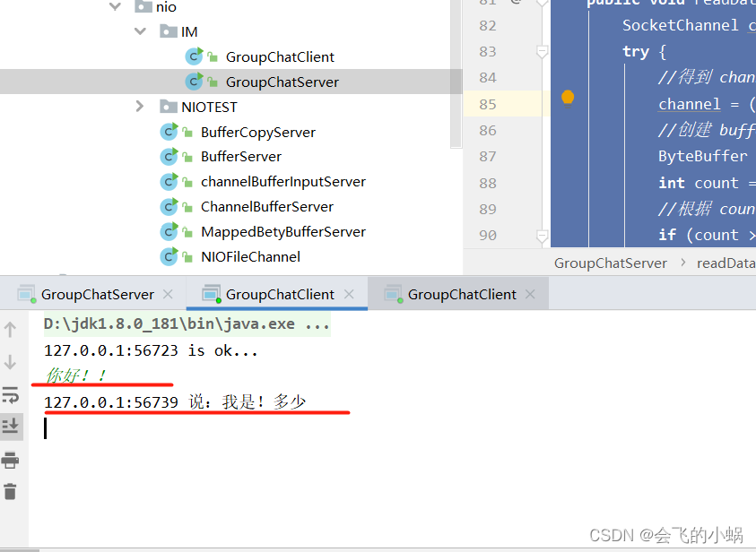This screenshot has height=552, width=756.
Task: Click readData breadcrumb in editor
Action: click(726, 263)
